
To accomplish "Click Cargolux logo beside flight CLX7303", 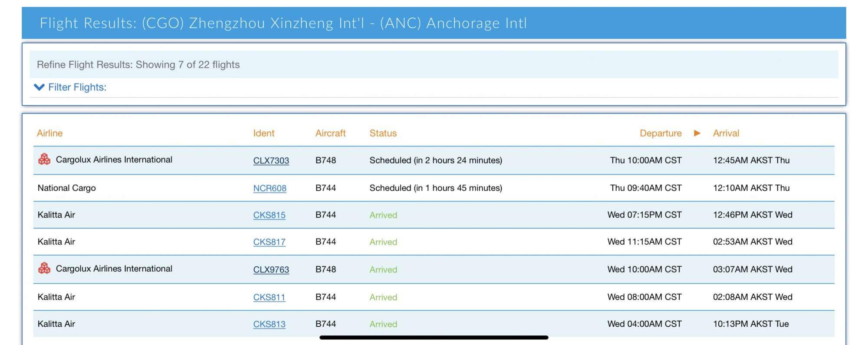I will point(44,159).
